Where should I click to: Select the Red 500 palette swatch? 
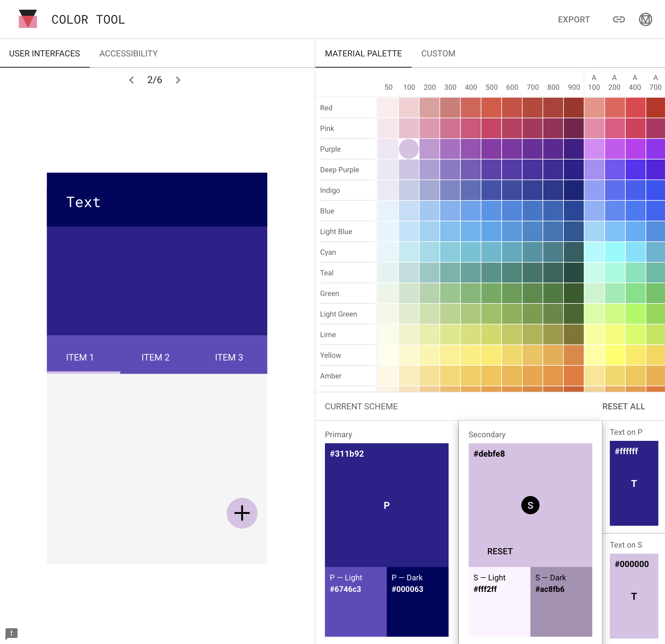[491, 108]
